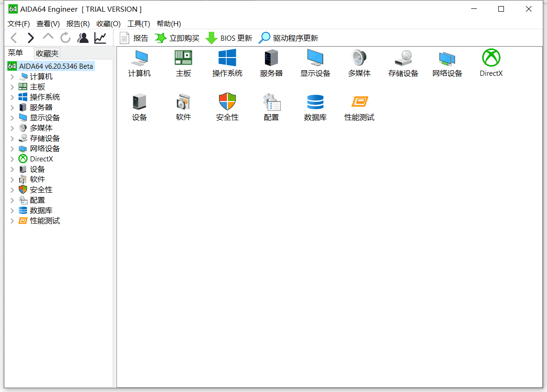The image size is (547, 392).
Task: Select 操作系统 in the left tree
Action: (39, 97)
